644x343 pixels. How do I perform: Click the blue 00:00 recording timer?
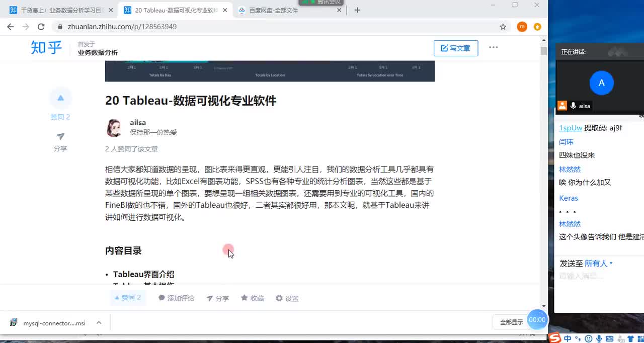click(x=537, y=319)
